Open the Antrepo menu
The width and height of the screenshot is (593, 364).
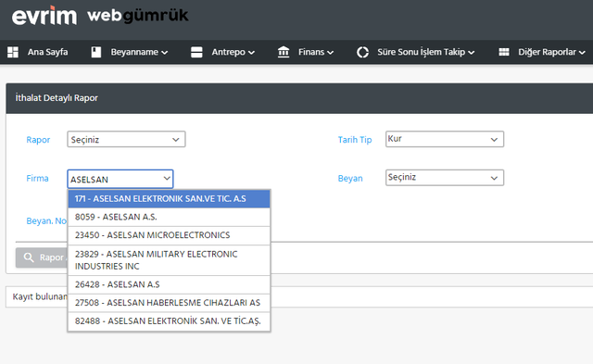(x=233, y=52)
